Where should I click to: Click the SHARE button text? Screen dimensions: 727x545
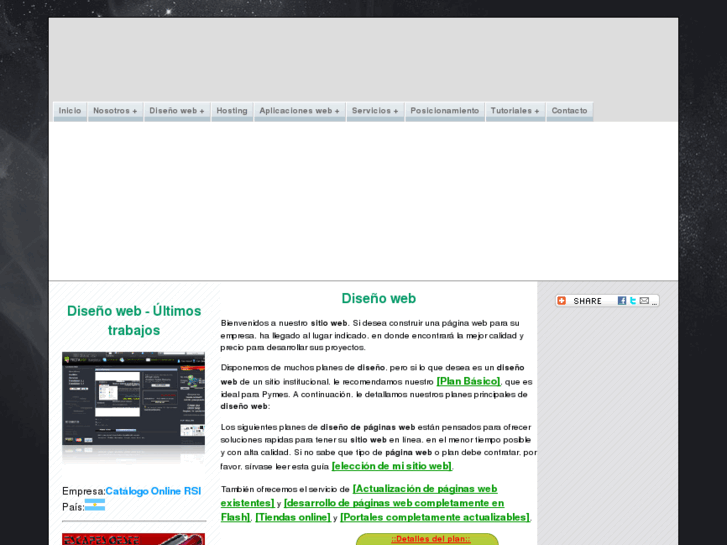(x=587, y=301)
